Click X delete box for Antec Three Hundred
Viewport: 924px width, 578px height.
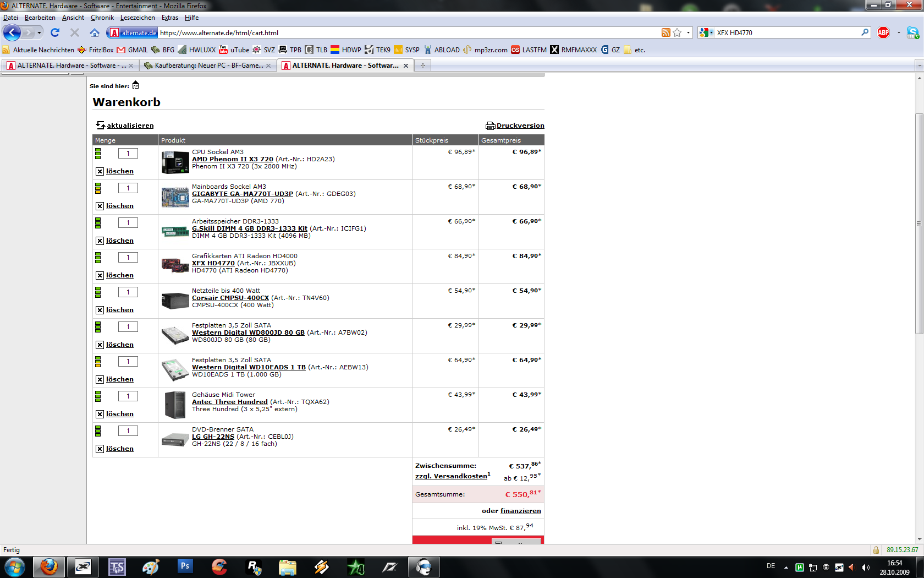pos(100,414)
